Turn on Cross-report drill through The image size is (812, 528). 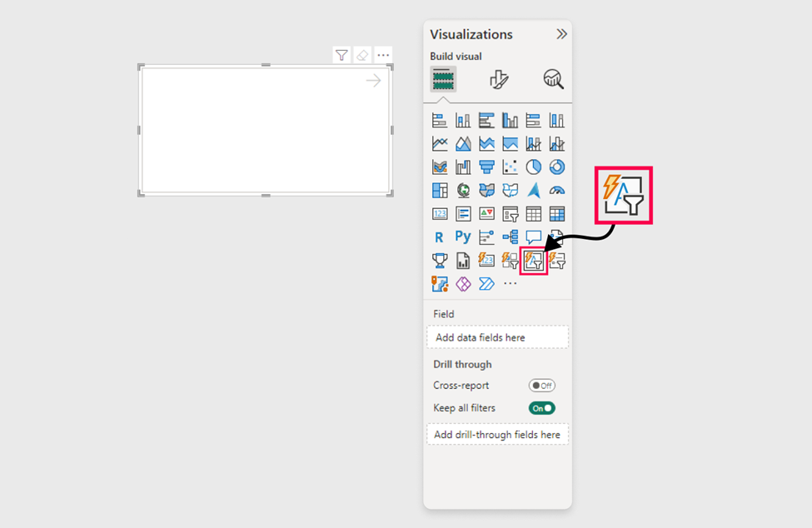click(x=541, y=386)
